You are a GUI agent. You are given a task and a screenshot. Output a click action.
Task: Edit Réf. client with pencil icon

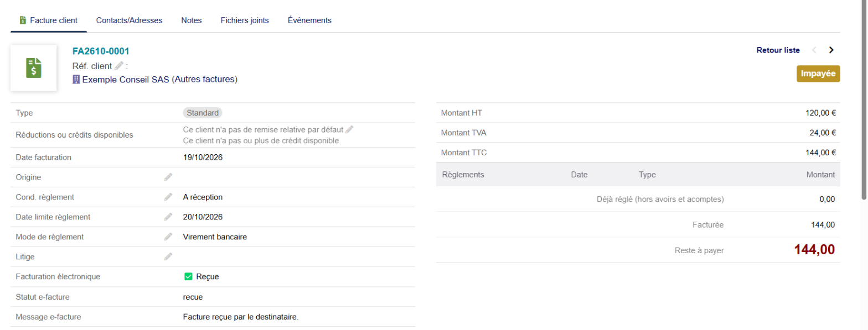(118, 66)
